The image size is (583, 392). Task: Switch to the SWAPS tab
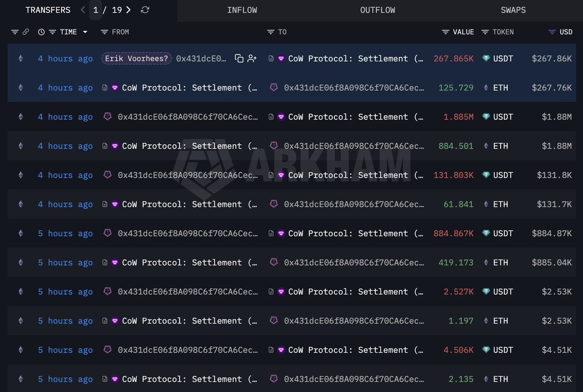[513, 10]
